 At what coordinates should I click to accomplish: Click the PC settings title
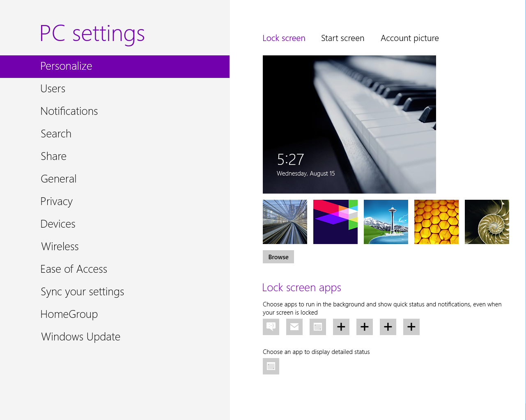(92, 34)
